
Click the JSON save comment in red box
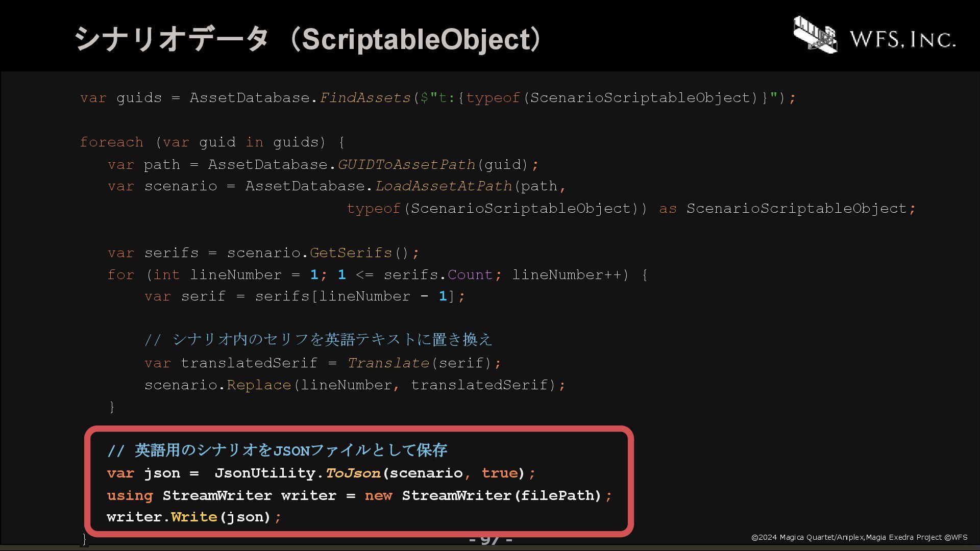click(x=277, y=450)
